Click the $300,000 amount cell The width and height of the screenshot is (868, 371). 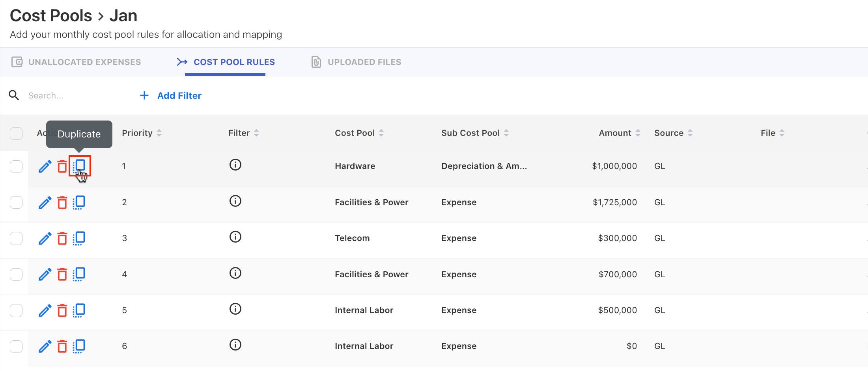point(618,238)
